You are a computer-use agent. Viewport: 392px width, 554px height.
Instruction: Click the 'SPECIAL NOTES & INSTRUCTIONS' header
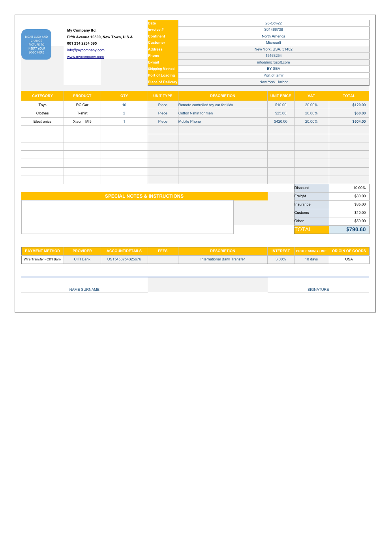coord(144,196)
